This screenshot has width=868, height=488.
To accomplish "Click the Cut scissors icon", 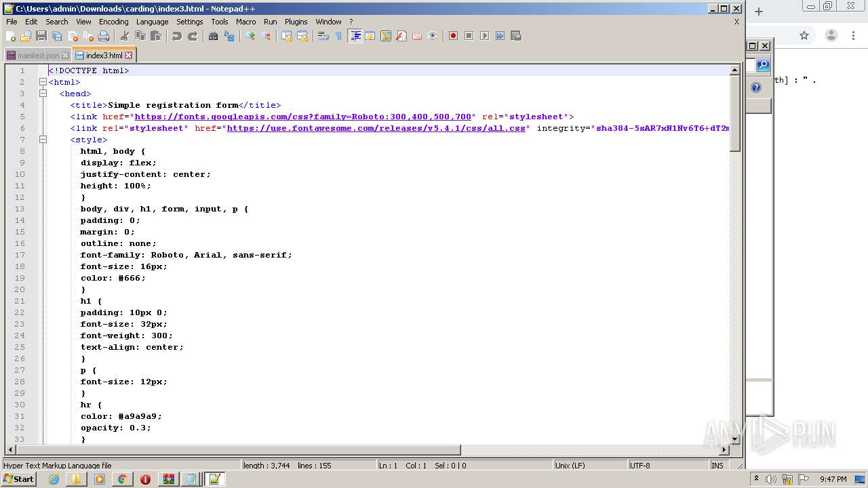I will point(124,36).
